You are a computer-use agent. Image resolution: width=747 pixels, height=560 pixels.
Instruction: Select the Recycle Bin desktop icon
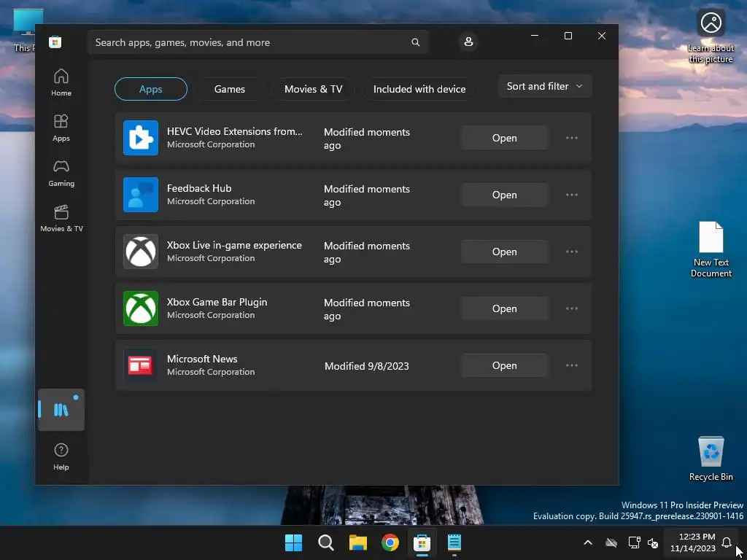(x=711, y=459)
